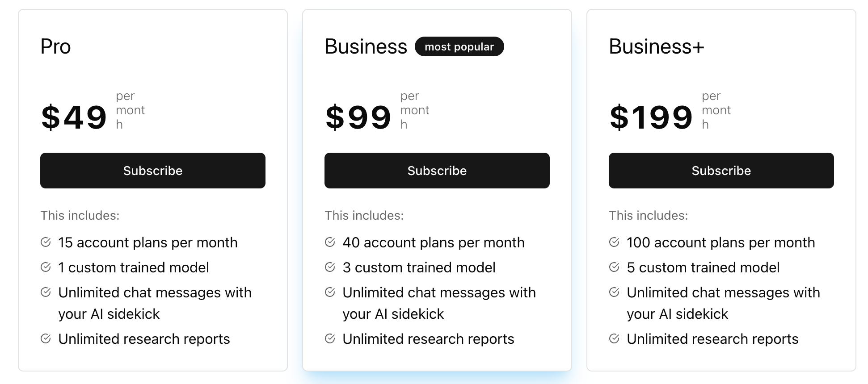
Task: Click the 'most popular' badge
Action: 459,46
